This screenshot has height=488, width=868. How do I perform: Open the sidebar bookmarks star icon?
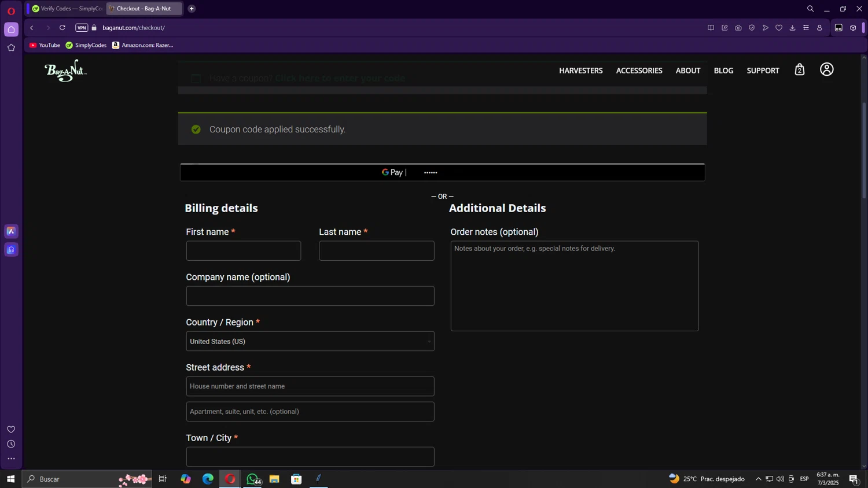coord(11,48)
